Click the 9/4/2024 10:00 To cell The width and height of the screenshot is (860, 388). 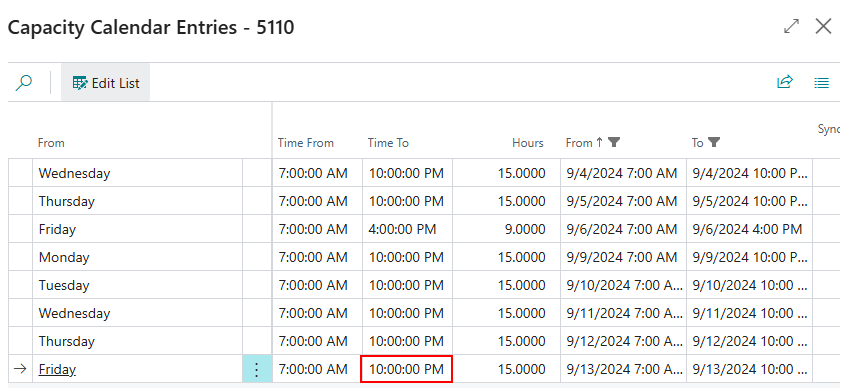749,173
